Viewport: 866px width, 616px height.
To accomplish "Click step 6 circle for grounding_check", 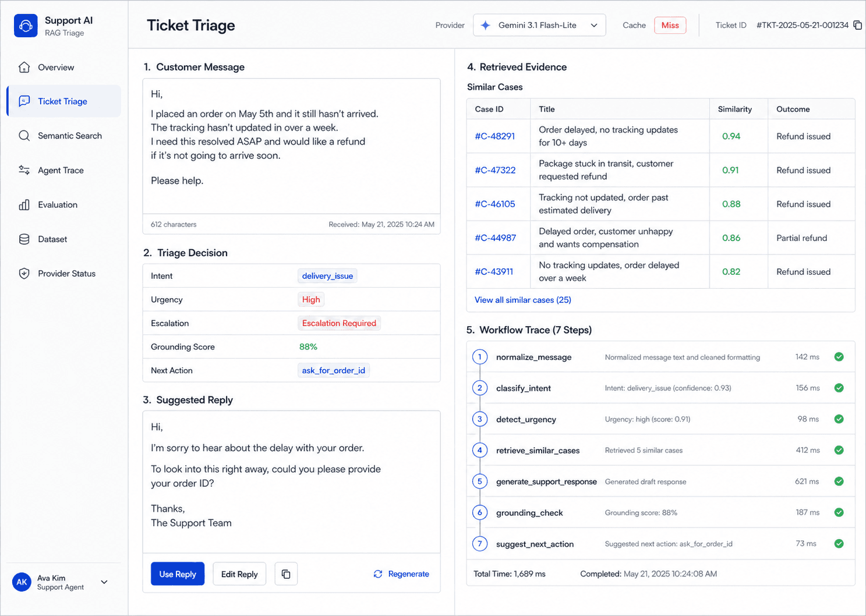I will (480, 512).
